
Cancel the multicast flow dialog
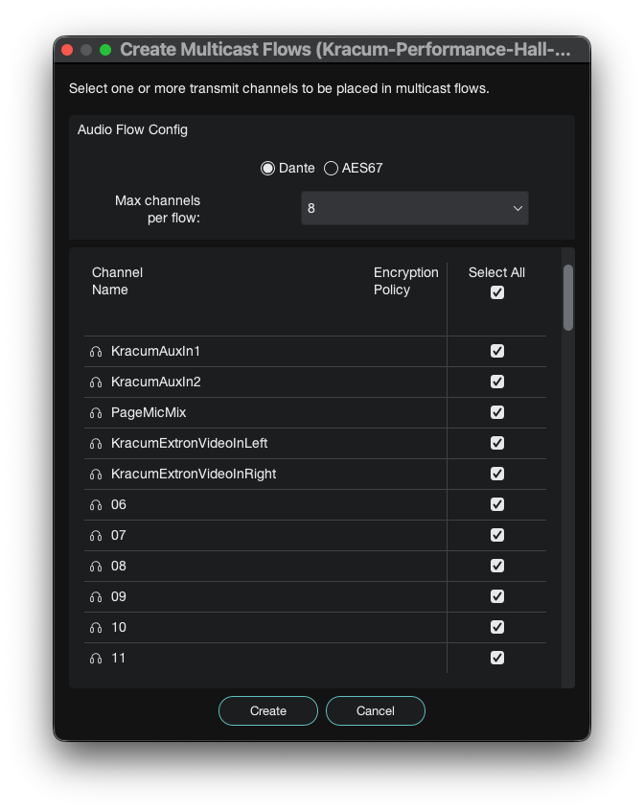pyautogui.click(x=376, y=711)
